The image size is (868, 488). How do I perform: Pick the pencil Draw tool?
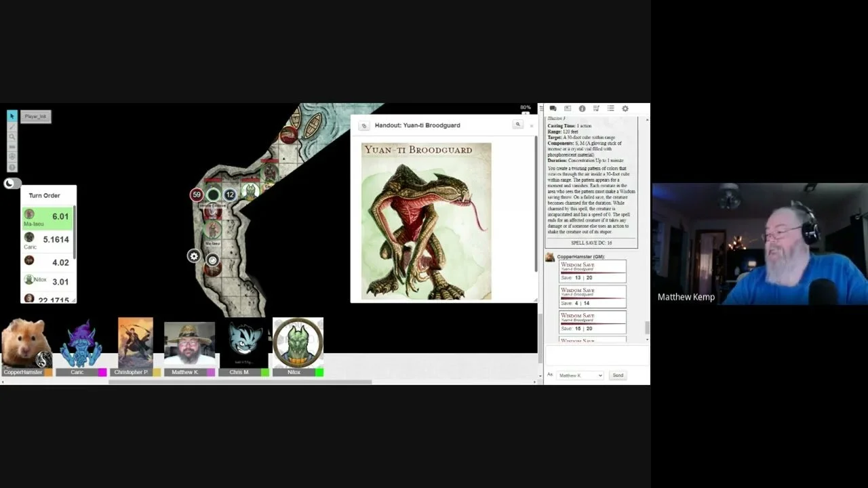click(12, 127)
